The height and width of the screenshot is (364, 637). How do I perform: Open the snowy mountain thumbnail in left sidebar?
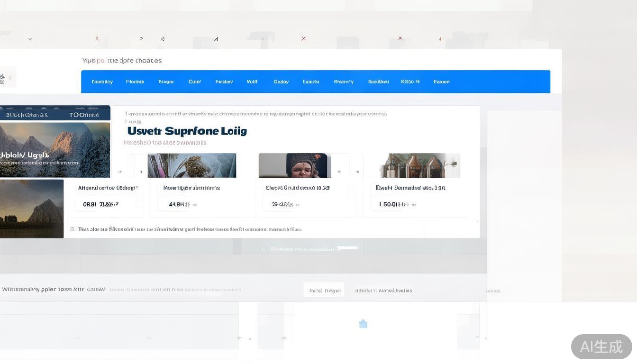pos(55,149)
